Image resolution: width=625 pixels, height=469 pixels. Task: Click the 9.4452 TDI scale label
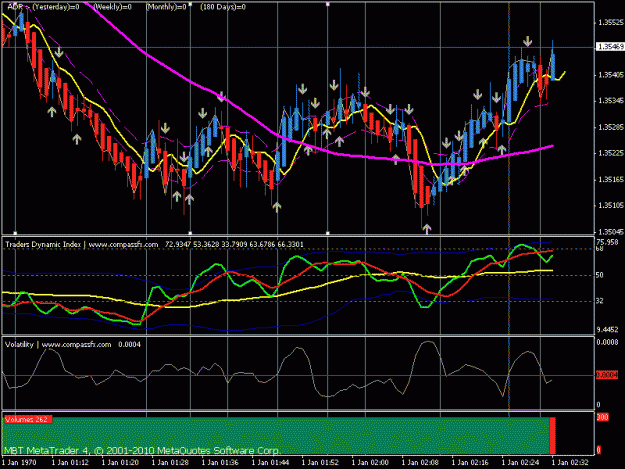607,330
